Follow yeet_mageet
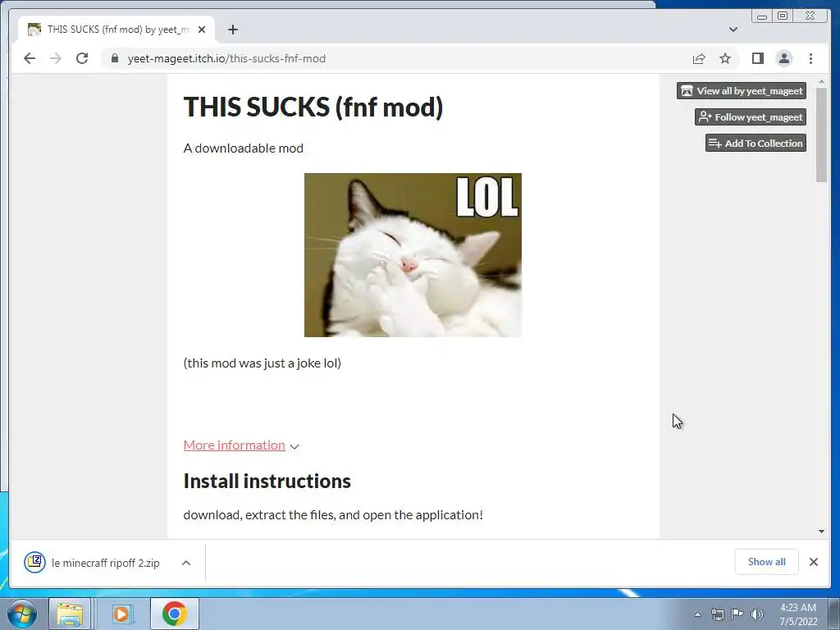 point(751,116)
